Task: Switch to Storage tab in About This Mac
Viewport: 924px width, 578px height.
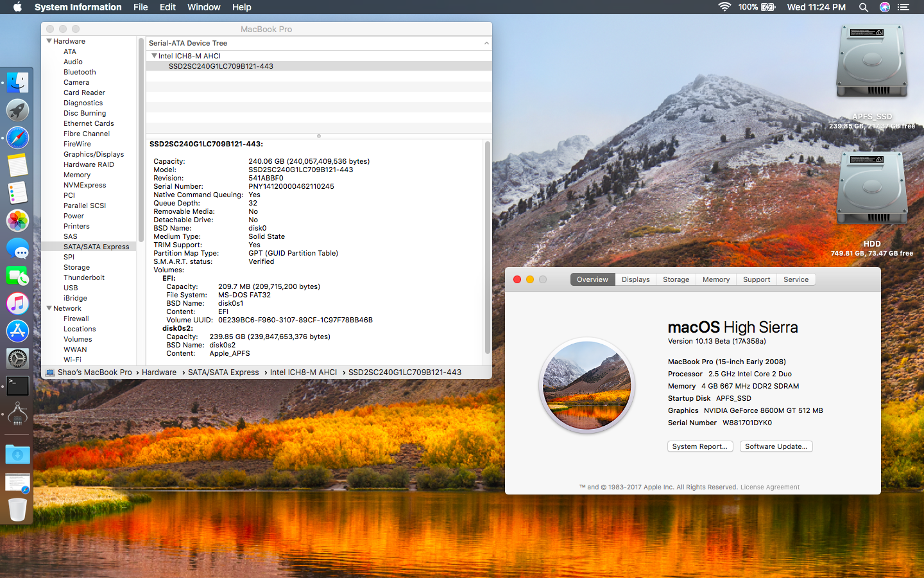Action: click(x=676, y=279)
